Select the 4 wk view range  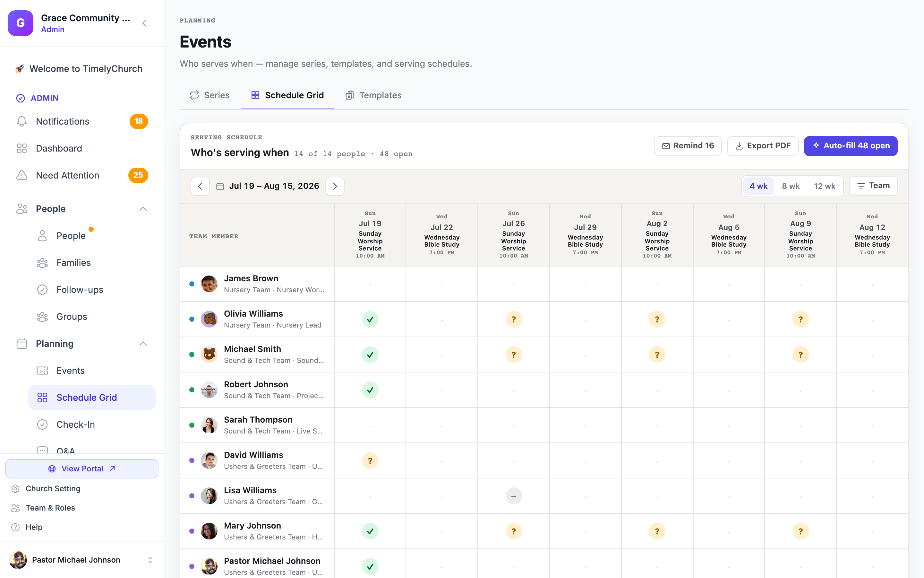tap(758, 186)
